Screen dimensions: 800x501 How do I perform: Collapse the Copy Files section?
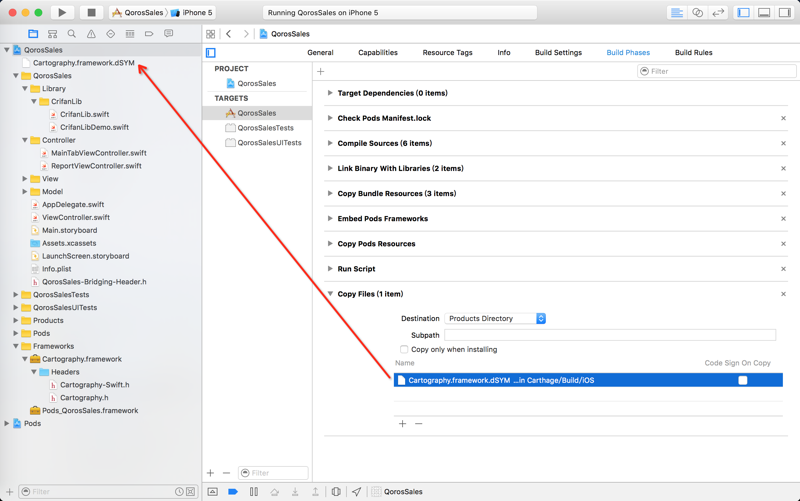click(x=330, y=294)
